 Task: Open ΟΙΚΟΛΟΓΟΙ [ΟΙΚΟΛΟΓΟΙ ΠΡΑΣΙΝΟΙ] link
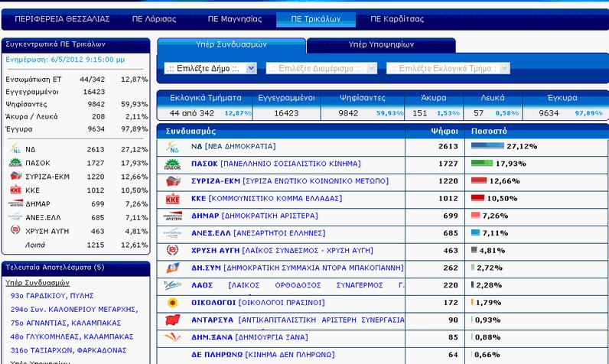pos(258,302)
